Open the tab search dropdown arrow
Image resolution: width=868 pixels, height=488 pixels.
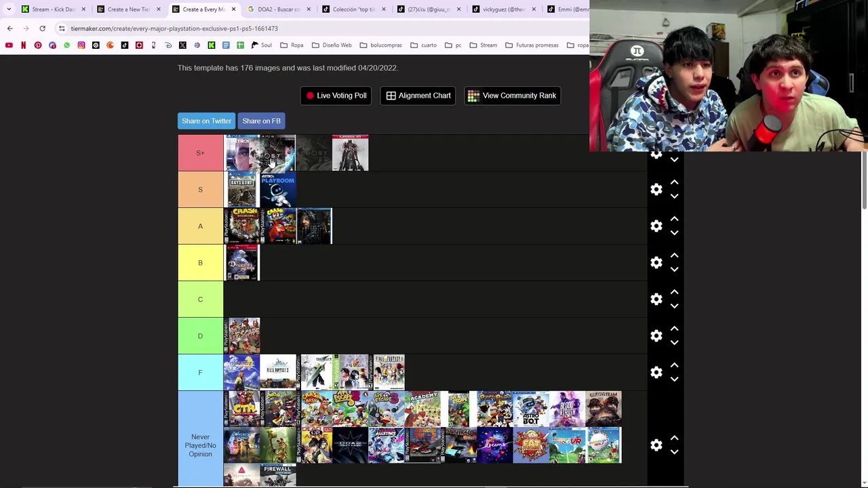tap(8, 9)
